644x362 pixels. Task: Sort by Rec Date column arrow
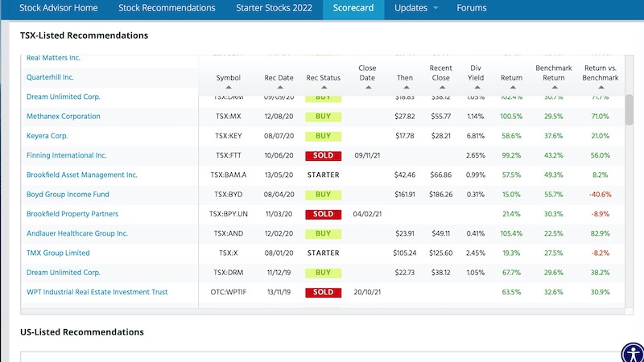[x=279, y=88]
